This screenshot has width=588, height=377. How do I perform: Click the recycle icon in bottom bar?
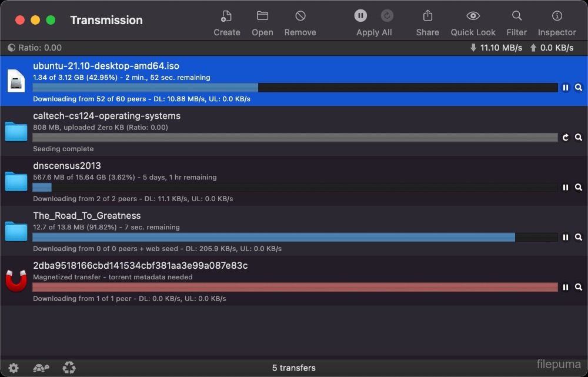69,369
